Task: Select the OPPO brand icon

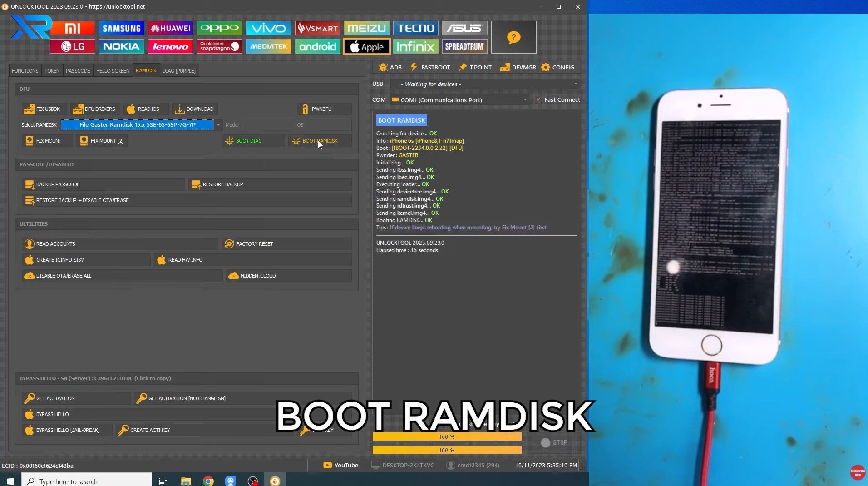Action: click(x=219, y=28)
